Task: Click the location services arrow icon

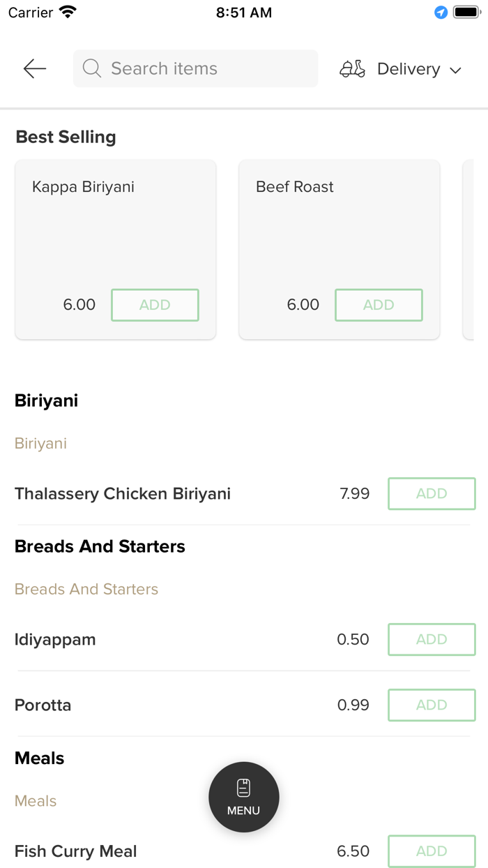Action: [439, 12]
